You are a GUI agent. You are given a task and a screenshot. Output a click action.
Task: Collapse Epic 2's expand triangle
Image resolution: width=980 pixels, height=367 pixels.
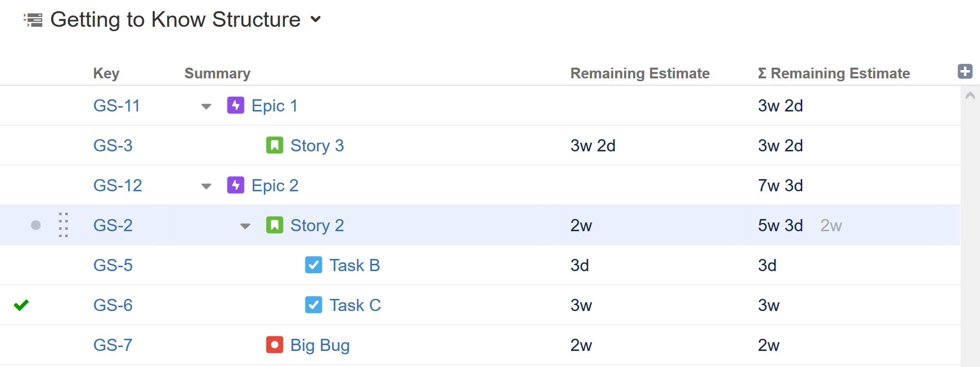pyautogui.click(x=207, y=185)
